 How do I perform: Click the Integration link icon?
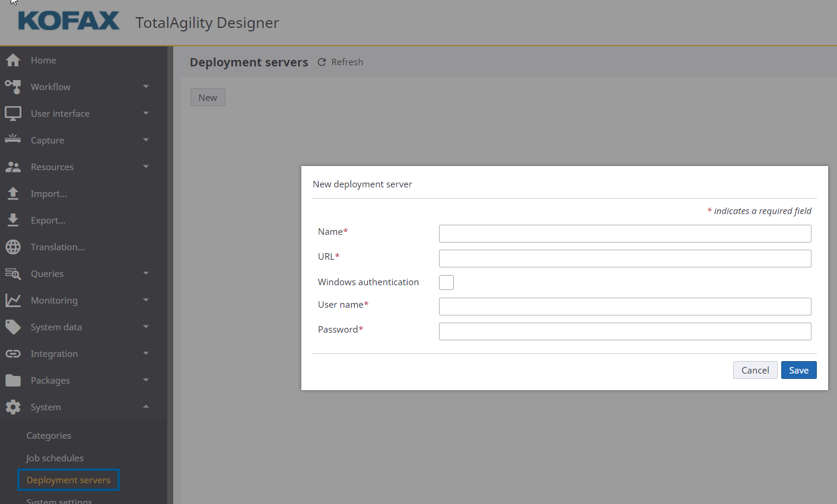[x=13, y=354]
